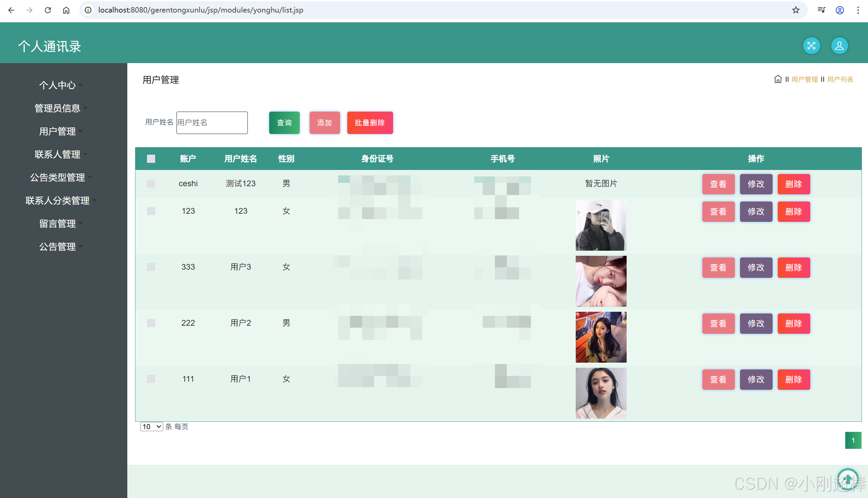
Task: Click the home icon in breadcrumb
Action: (778, 79)
